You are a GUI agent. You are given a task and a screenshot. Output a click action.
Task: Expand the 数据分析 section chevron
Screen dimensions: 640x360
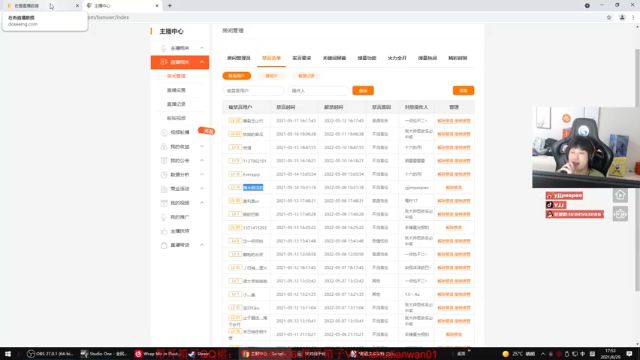(202, 175)
